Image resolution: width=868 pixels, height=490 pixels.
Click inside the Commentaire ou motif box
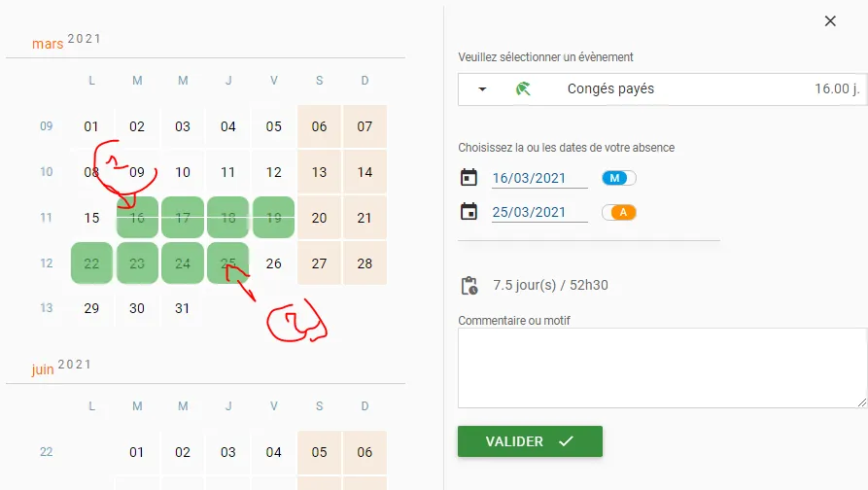click(663, 368)
